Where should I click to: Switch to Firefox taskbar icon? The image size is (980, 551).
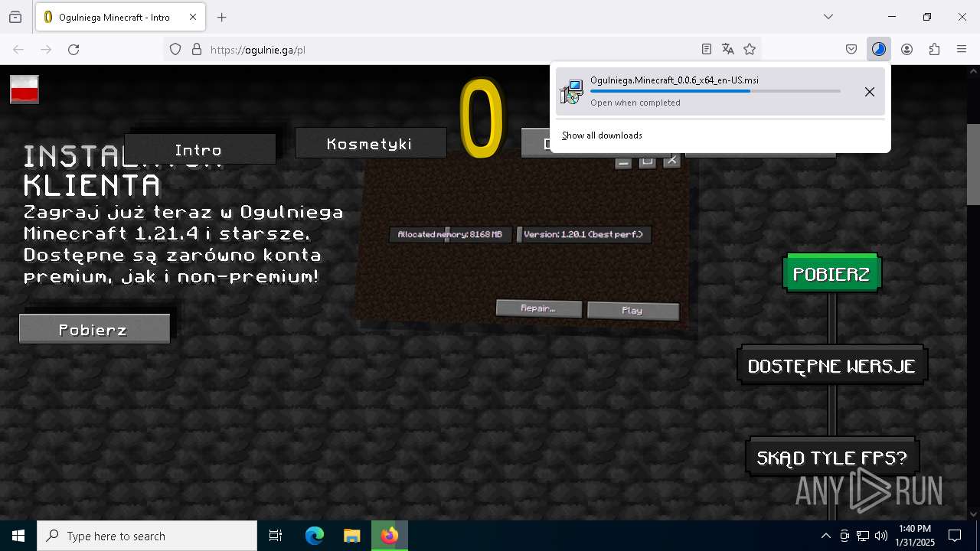390,536
